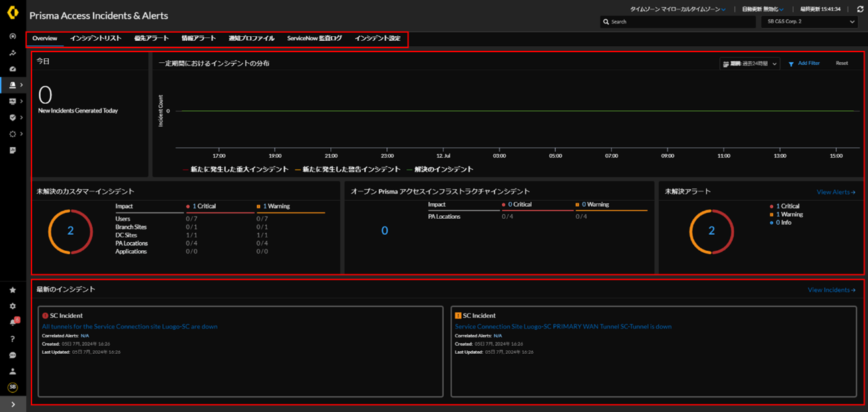This screenshot has height=412, width=868.
Task: Switch to the インシデントリスト tab
Action: tap(96, 38)
